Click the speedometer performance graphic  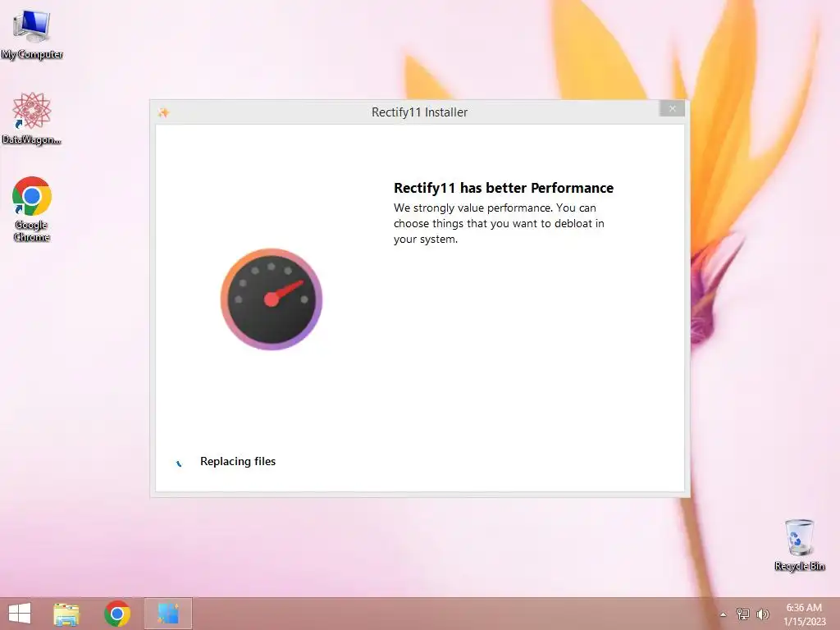click(x=272, y=299)
